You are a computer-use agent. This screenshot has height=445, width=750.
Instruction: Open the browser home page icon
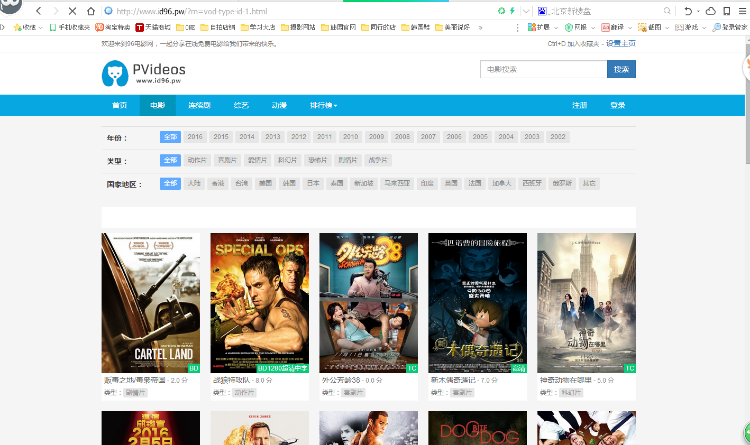point(91,11)
